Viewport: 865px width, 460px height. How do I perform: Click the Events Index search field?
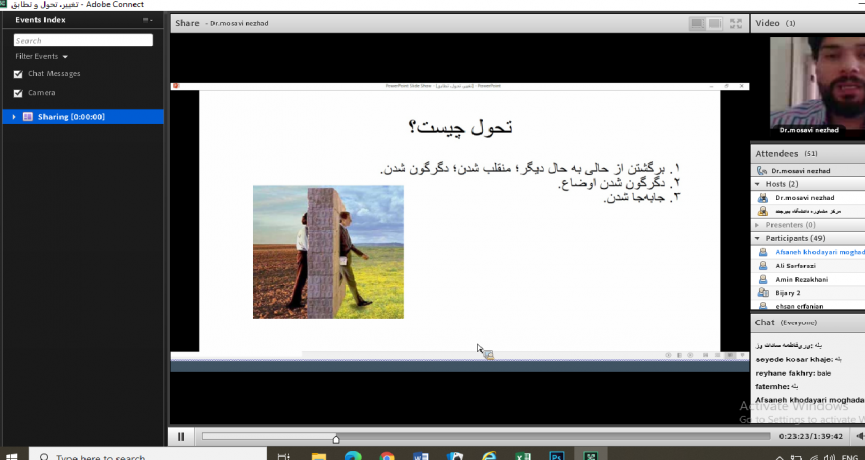(x=83, y=40)
